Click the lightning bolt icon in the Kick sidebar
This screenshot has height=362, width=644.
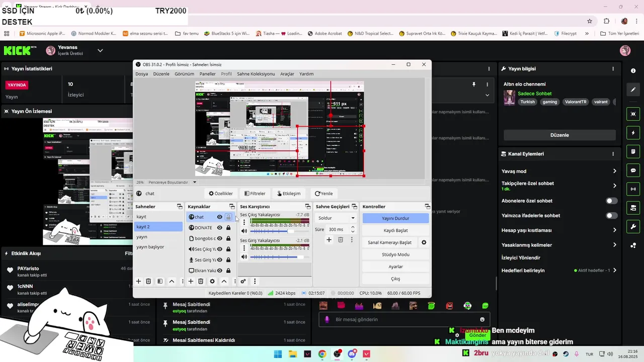[633, 133]
